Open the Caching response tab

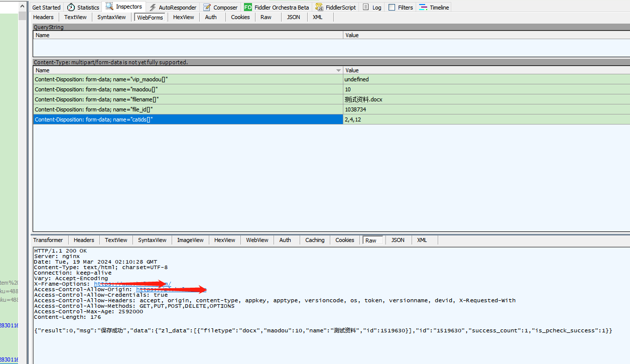[315, 240]
